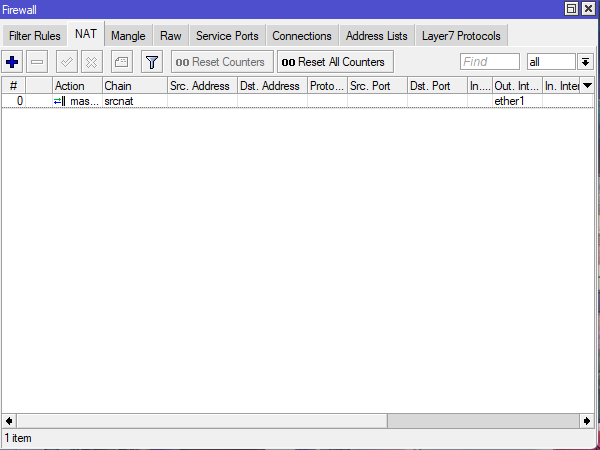Click horizontal scrollbar left arrow
This screenshot has width=600, height=450.
9,421
